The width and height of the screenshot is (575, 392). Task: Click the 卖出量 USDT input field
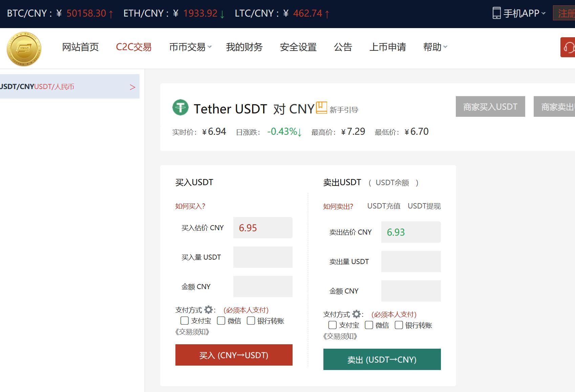tap(411, 261)
